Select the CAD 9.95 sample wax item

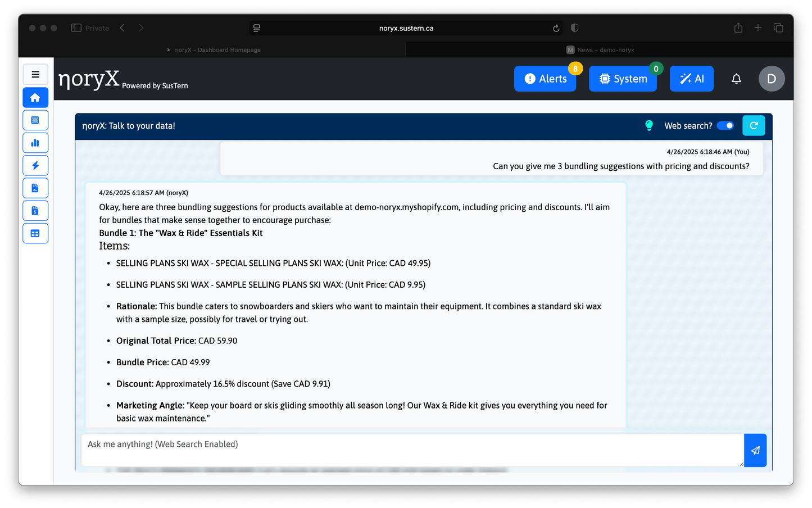tap(271, 285)
